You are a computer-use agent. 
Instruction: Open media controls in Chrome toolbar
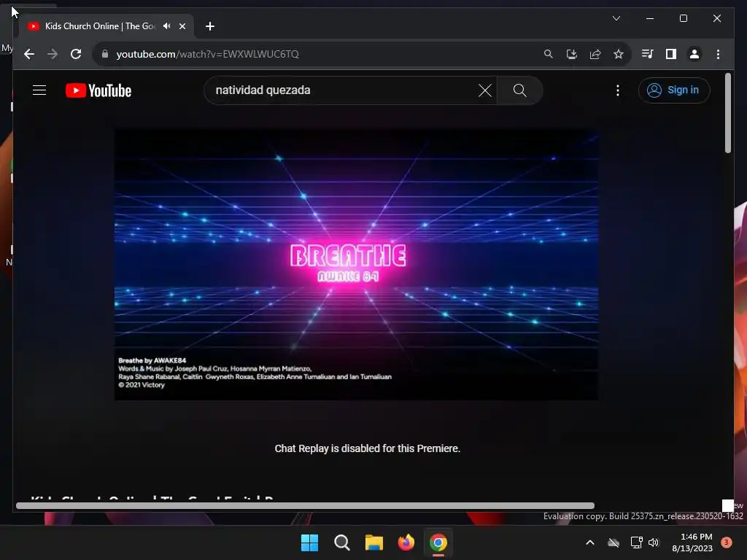pyautogui.click(x=648, y=54)
